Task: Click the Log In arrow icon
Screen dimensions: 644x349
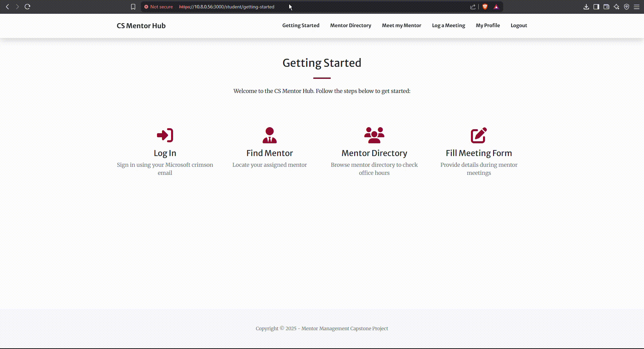Action: (x=165, y=135)
